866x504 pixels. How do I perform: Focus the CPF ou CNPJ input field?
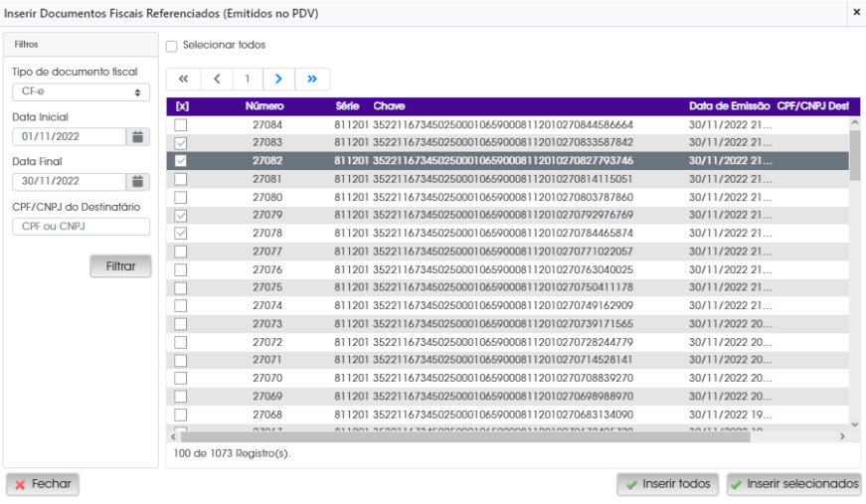point(82,227)
